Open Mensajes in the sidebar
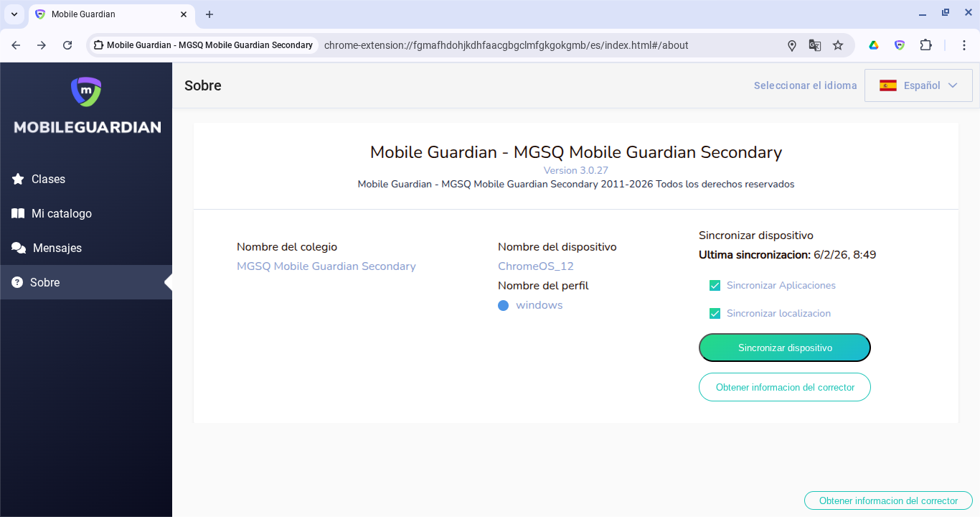980x517 pixels. [57, 248]
